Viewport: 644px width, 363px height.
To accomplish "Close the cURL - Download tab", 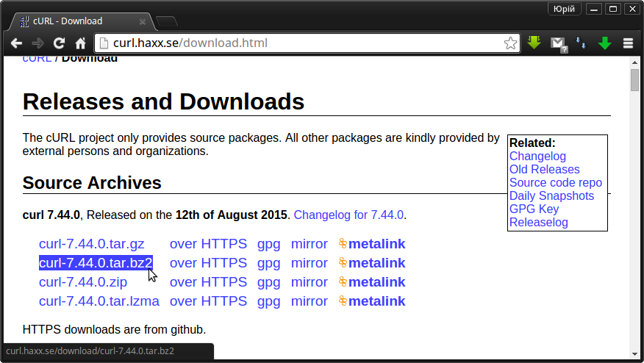I will coord(143,22).
